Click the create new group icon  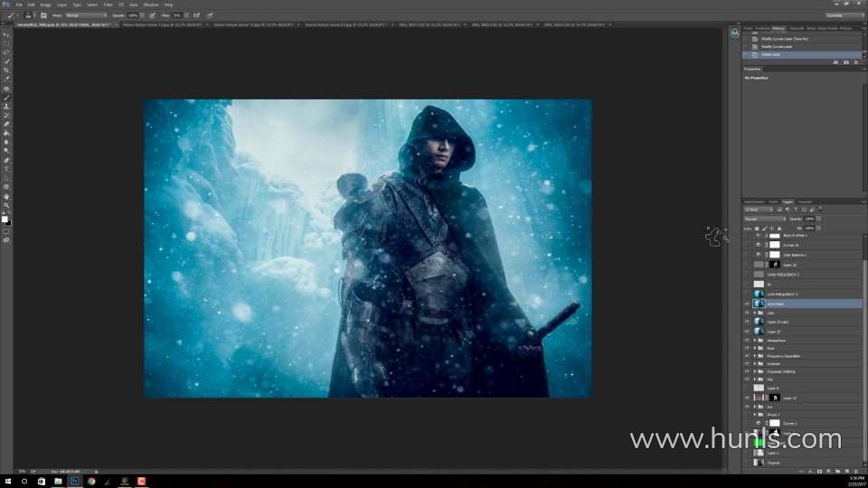coord(837,472)
